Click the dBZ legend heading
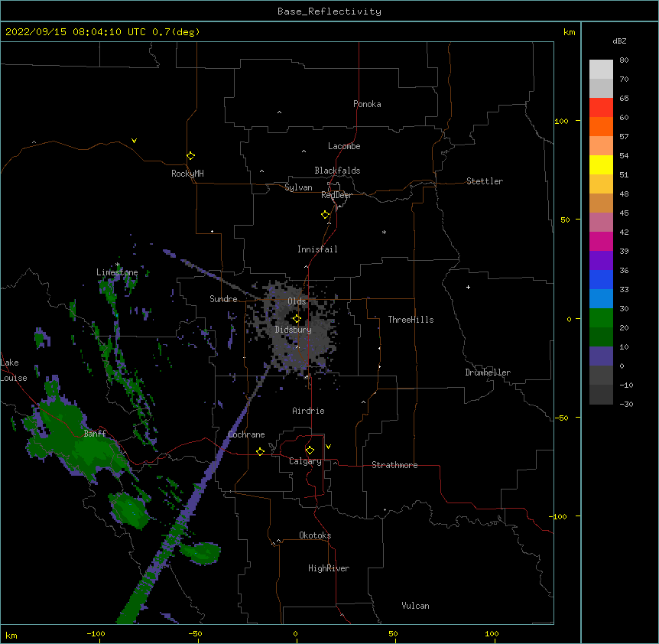Viewport: 659px width, 644px height. coord(619,41)
